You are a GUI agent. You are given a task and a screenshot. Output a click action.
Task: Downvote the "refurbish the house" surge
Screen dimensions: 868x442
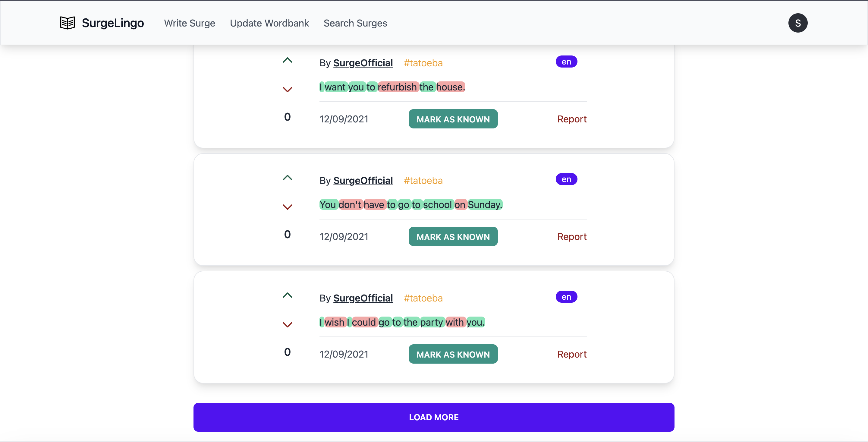coord(287,89)
